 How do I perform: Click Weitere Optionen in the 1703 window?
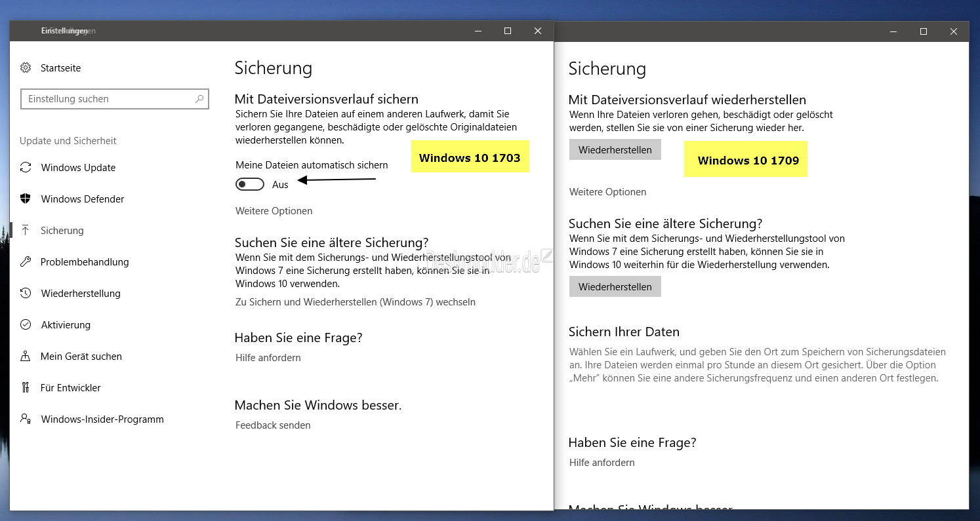pyautogui.click(x=274, y=211)
